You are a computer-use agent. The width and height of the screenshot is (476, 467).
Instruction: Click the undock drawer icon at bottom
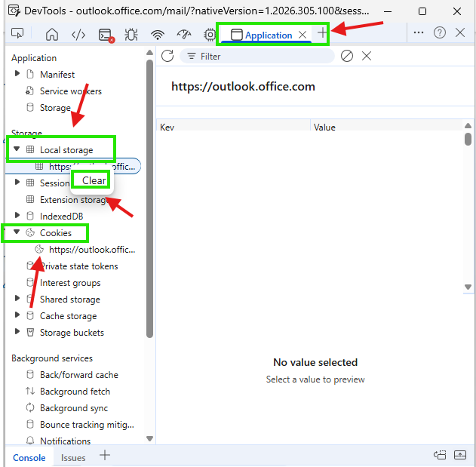pos(440,455)
